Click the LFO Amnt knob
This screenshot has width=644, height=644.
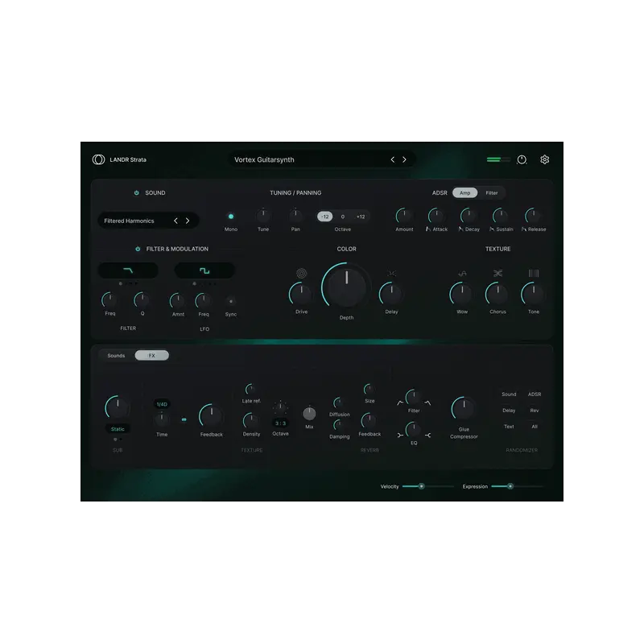coord(178,301)
